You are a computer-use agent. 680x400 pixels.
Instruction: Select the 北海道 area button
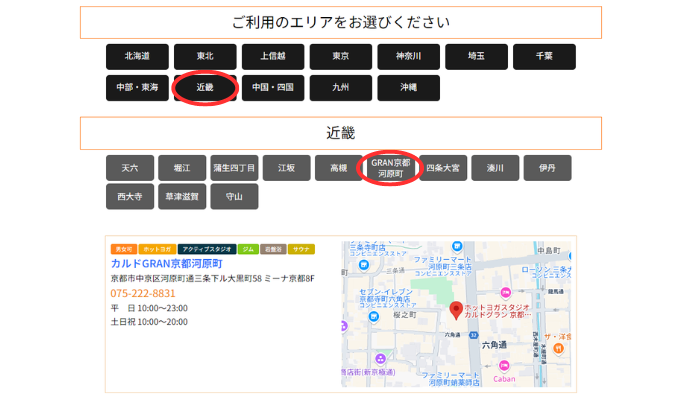point(137,56)
